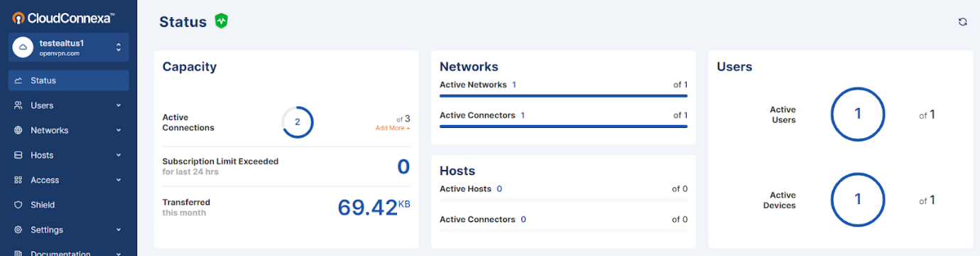Click the Settings gear icon in the sidebar
The image size is (980, 256).
coord(18,230)
